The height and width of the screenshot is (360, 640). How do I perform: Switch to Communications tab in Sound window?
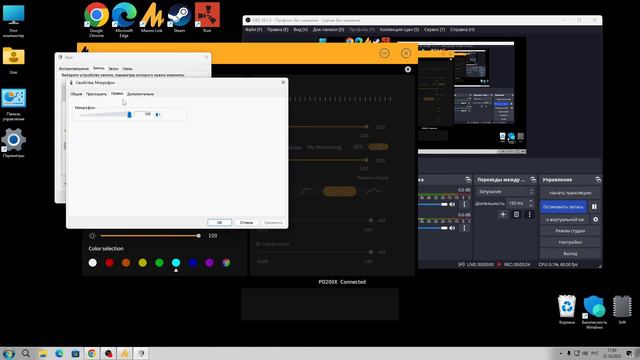pos(127,69)
